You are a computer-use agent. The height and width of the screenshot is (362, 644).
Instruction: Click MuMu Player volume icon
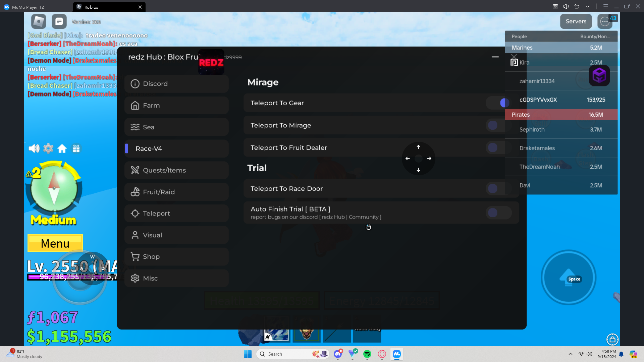(566, 6)
